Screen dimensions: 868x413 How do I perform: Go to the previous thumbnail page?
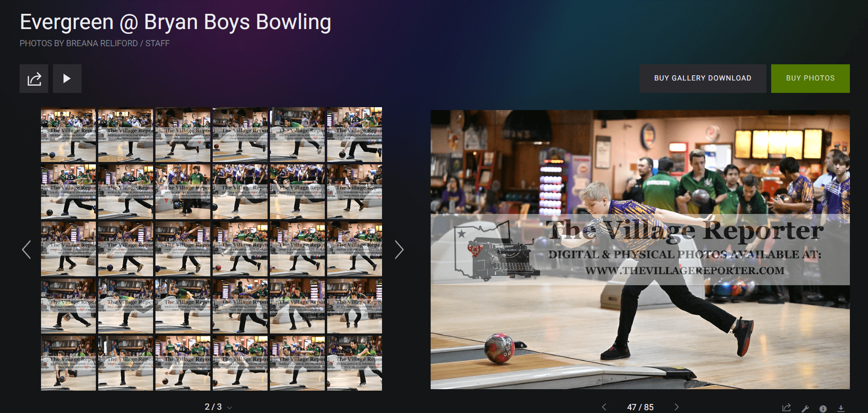pos(27,250)
